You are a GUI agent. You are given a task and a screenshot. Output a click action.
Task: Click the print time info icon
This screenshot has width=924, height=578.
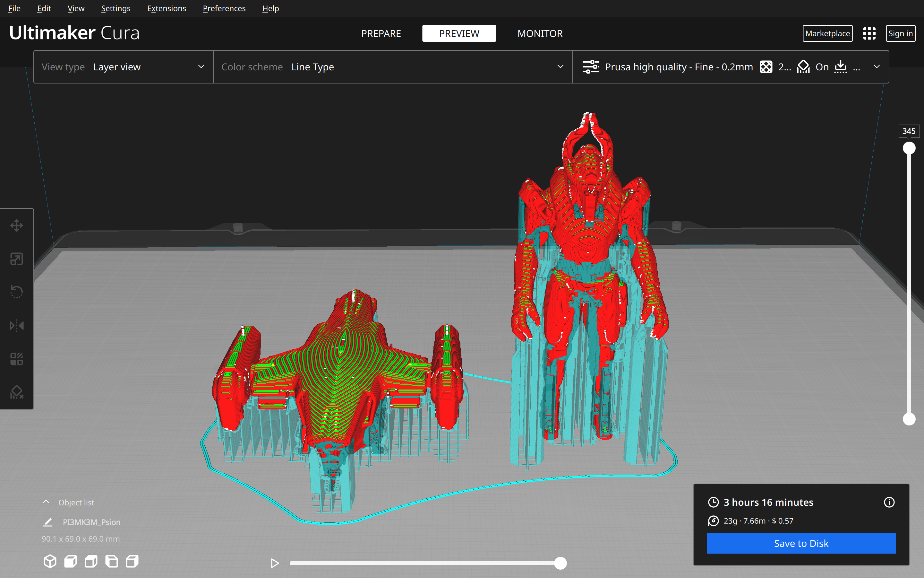coord(889,502)
